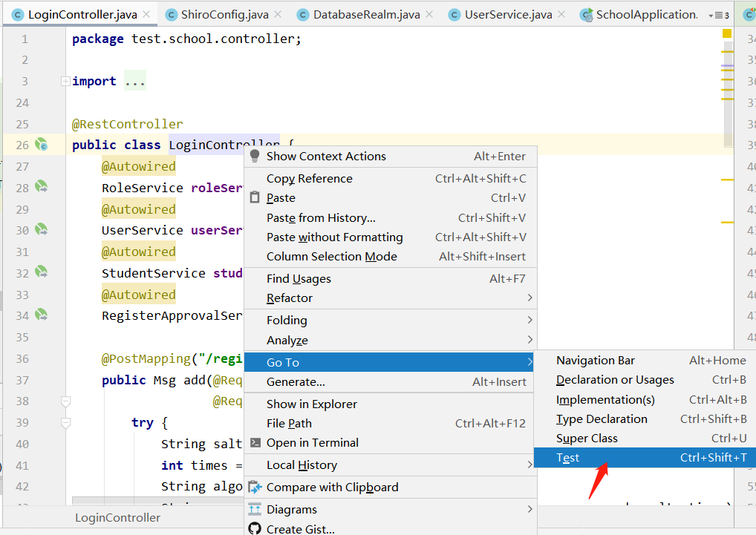Open the Diagrams submenu
756x535 pixels.
coord(391,510)
